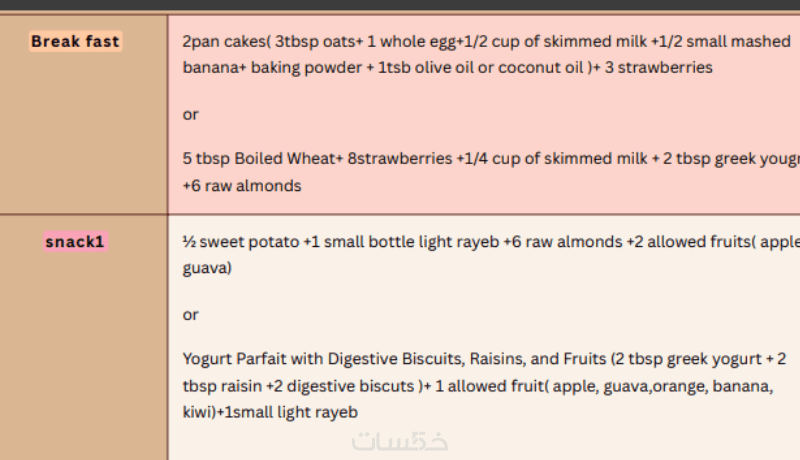Click the dark header bar at top
The image size is (800, 460).
tap(400, 5)
